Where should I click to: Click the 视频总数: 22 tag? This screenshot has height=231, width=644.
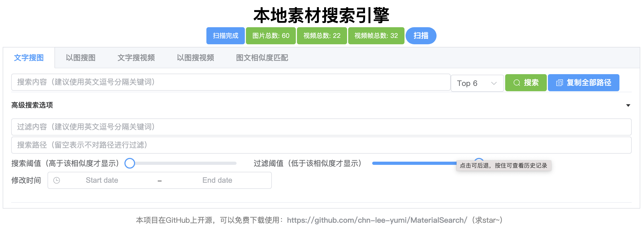pyautogui.click(x=322, y=36)
